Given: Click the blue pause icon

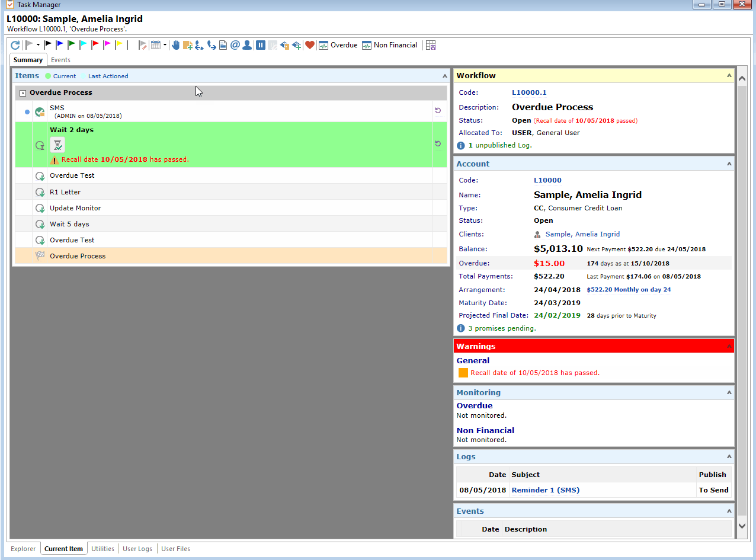Looking at the screenshot, I should (x=260, y=45).
